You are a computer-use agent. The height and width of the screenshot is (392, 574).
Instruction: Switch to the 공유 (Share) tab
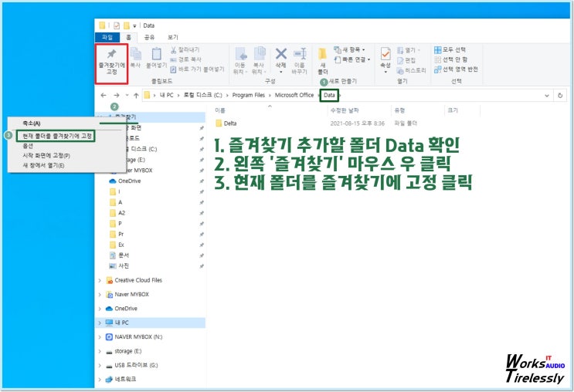click(149, 37)
